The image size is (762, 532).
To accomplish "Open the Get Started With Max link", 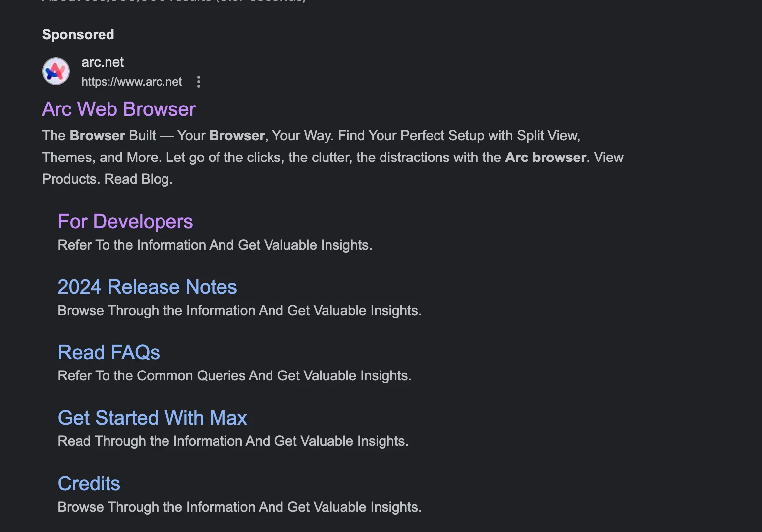I will (x=152, y=418).
